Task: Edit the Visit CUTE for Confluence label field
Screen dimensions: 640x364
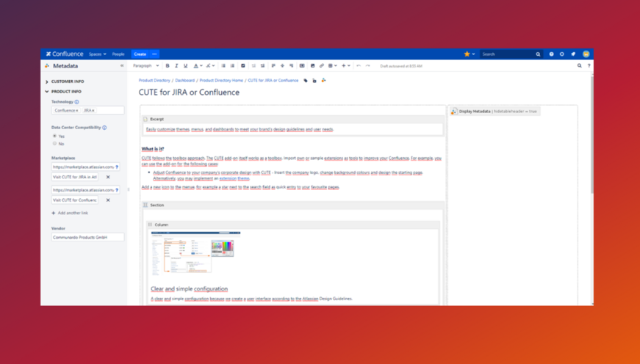Action: click(75, 200)
